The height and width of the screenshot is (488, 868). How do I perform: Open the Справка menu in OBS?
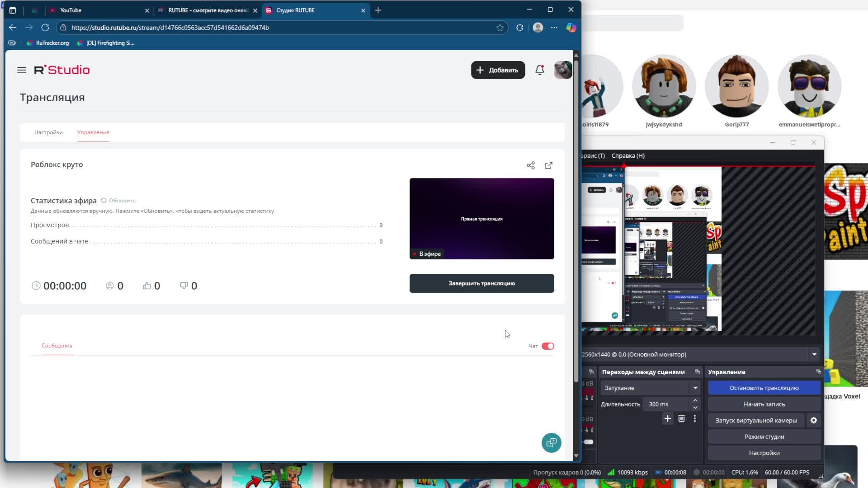click(x=628, y=155)
